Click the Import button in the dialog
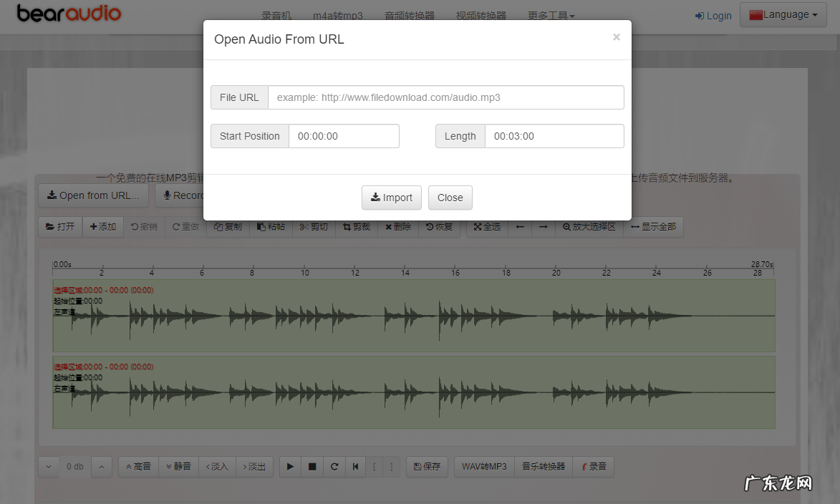 [391, 198]
